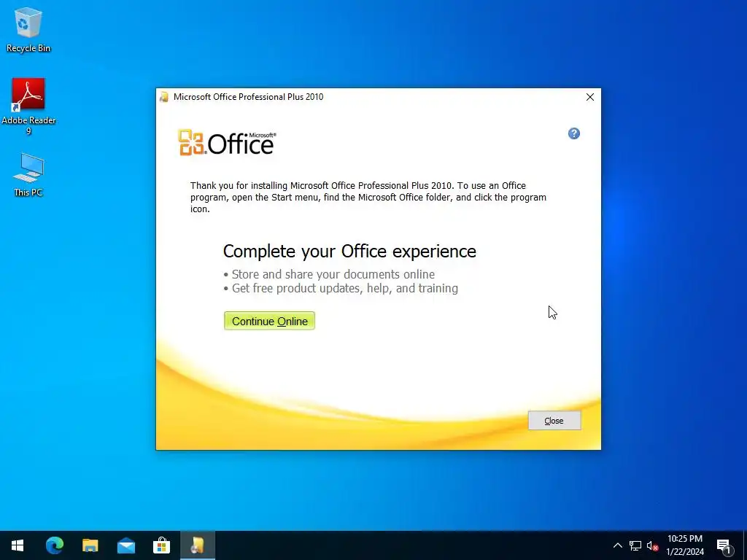Launch Microsoft Edge from the taskbar
Image resolution: width=747 pixels, height=560 pixels.
tap(54, 545)
